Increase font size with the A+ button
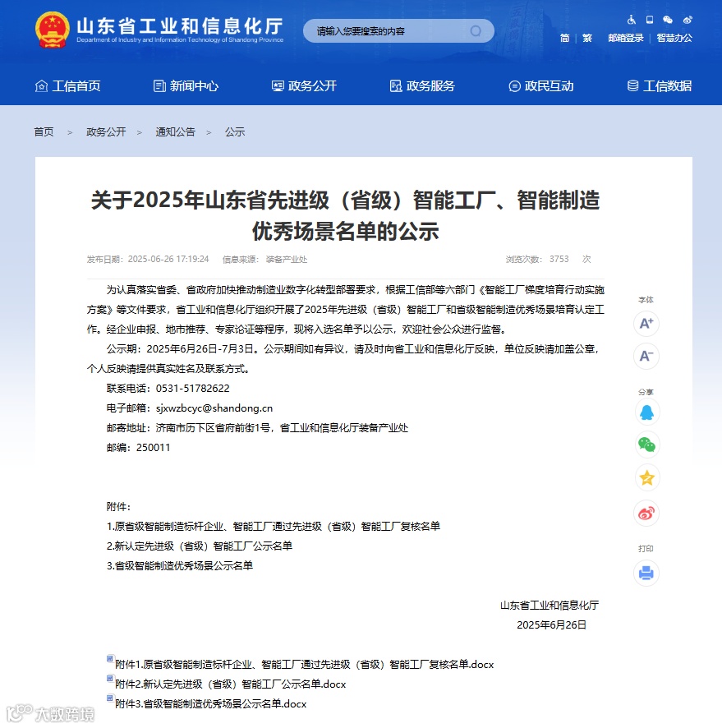 646,323
